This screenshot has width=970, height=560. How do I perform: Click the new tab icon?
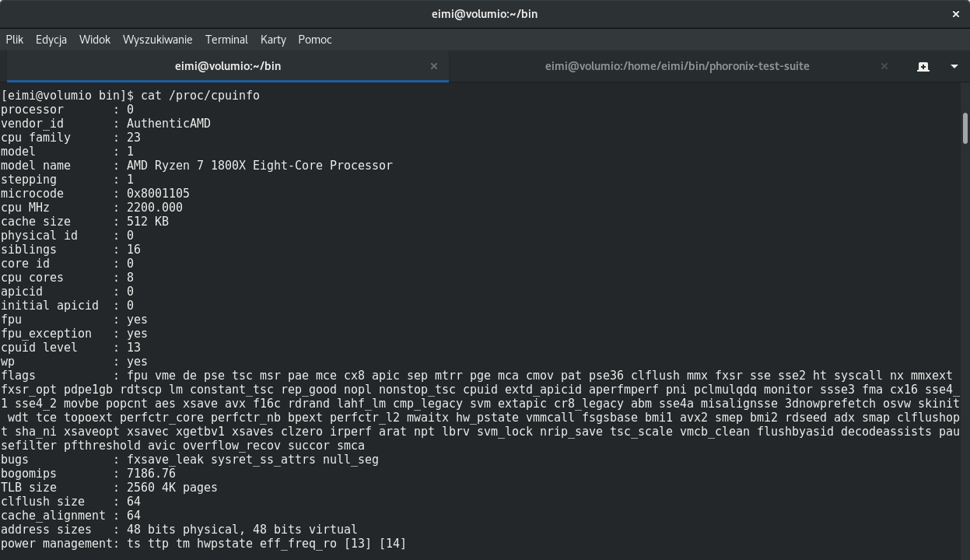(x=923, y=66)
